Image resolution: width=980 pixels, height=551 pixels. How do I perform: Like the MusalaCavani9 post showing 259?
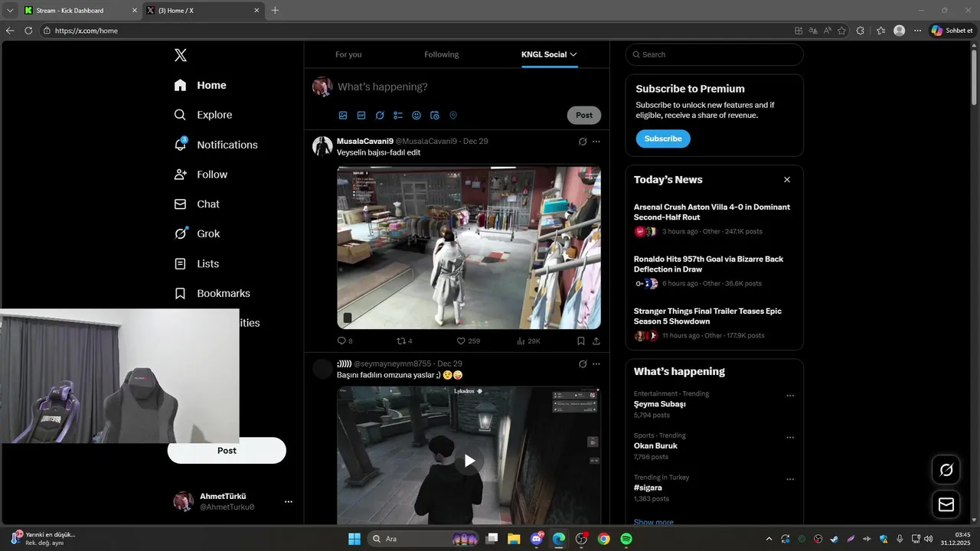(x=468, y=341)
